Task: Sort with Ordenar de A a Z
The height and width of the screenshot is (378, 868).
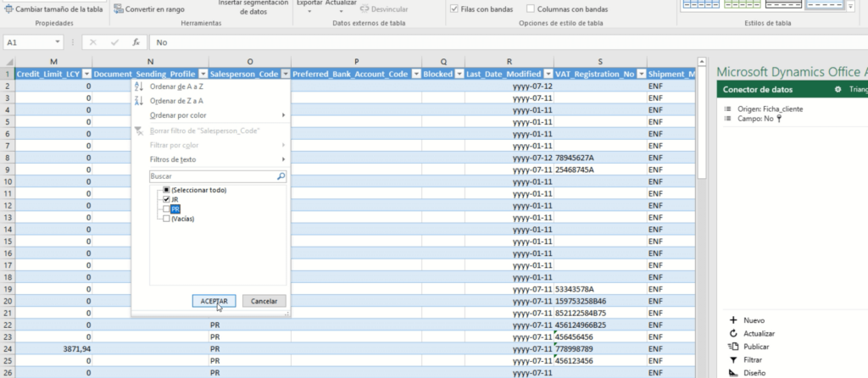Action: coord(176,87)
